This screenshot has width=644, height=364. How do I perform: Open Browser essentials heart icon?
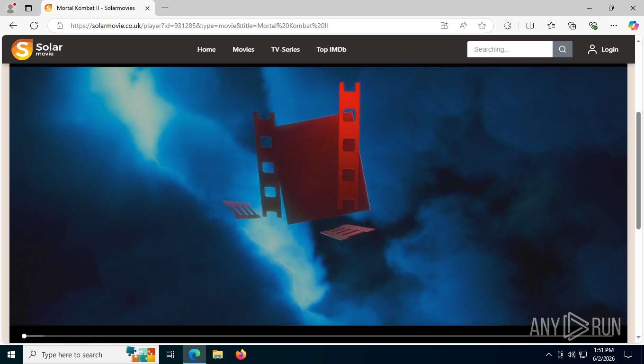click(593, 26)
